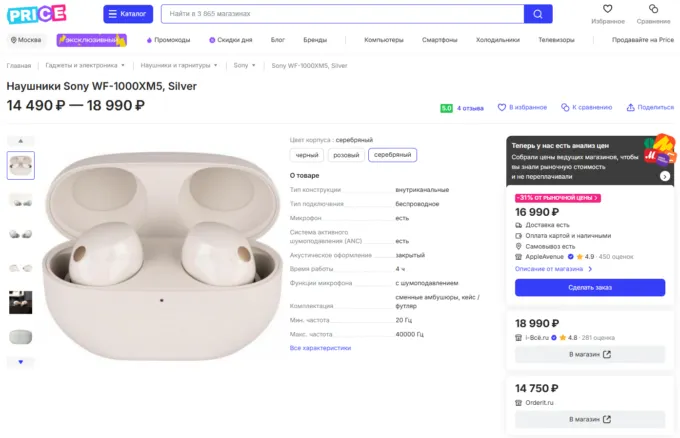Add product К сравнению
This screenshot has height=438, width=680.
(x=586, y=107)
